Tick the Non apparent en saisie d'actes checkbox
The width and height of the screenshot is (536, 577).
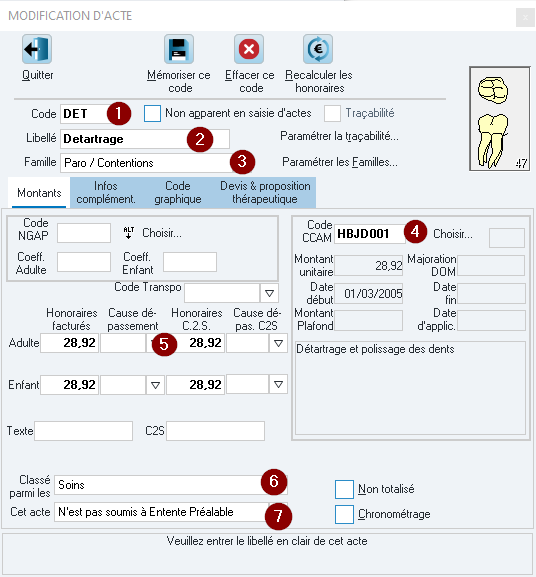(x=152, y=113)
